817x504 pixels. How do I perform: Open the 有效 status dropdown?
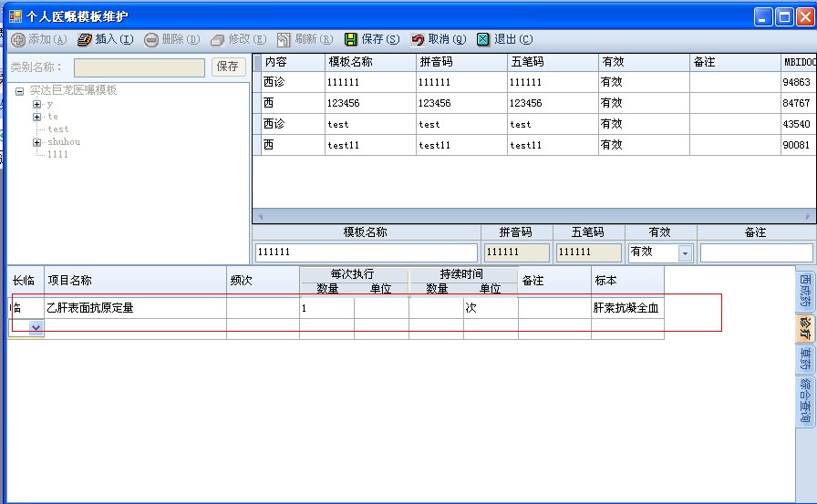pos(685,253)
